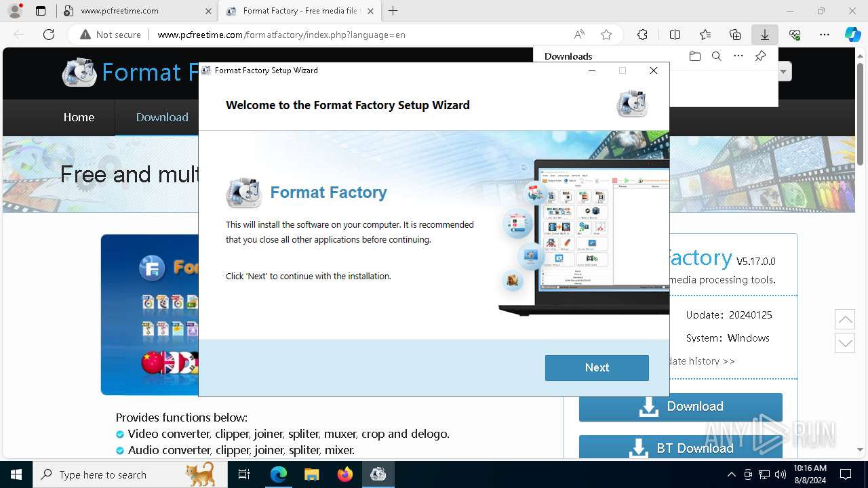Open Firefox from the taskbar
The width and height of the screenshot is (868, 488).
pyautogui.click(x=345, y=474)
